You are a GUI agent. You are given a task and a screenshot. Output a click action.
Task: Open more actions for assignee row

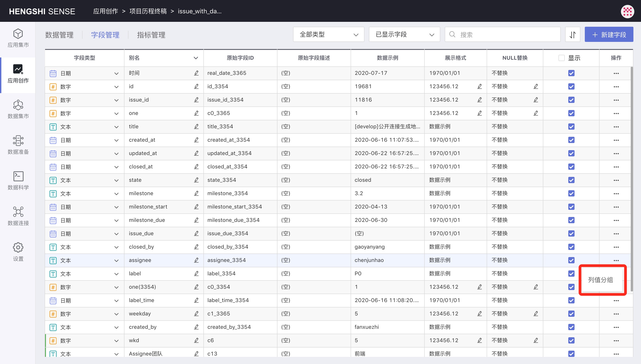coord(616,260)
